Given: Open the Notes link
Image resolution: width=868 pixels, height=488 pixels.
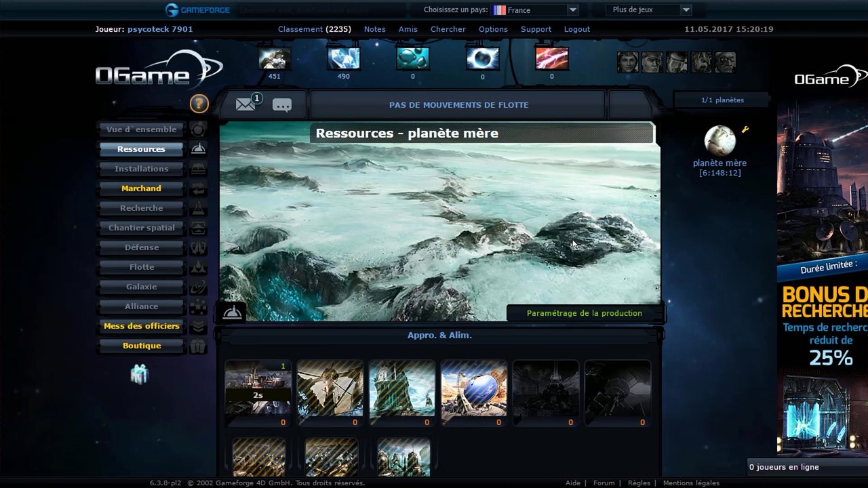Looking at the screenshot, I should point(374,29).
